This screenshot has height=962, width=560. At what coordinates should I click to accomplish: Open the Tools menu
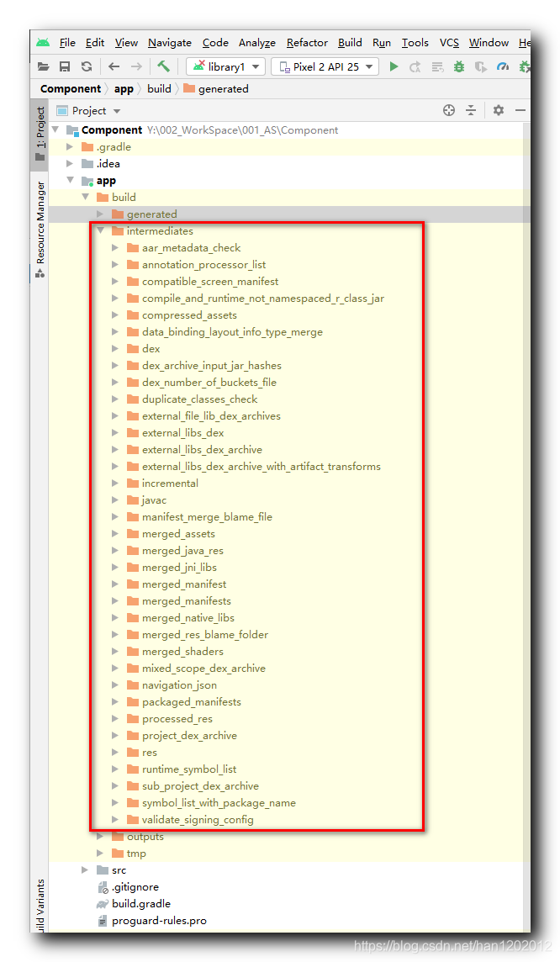415,42
